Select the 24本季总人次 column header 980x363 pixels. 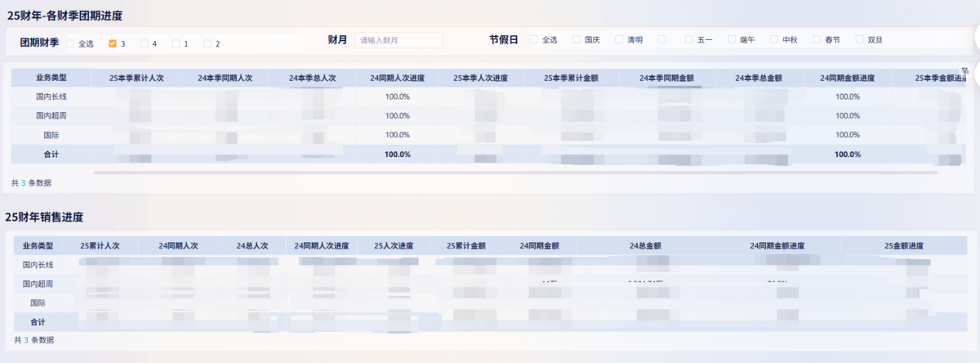312,78
